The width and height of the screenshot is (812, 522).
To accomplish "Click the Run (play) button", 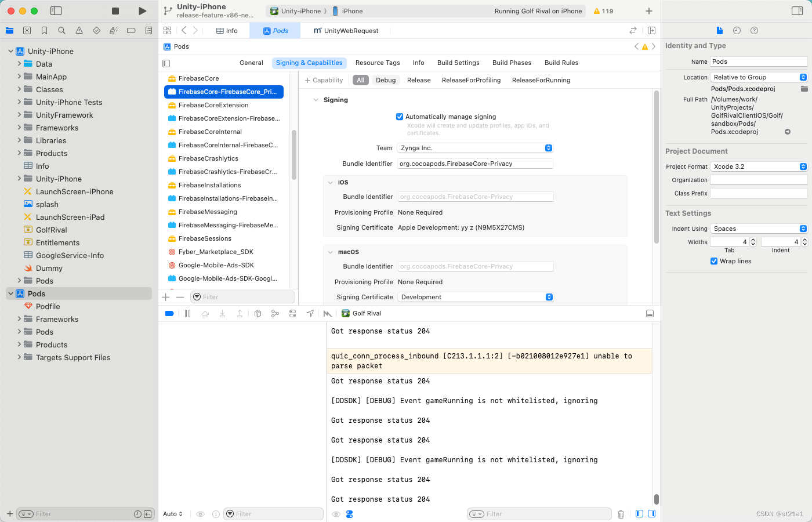I will click(142, 11).
